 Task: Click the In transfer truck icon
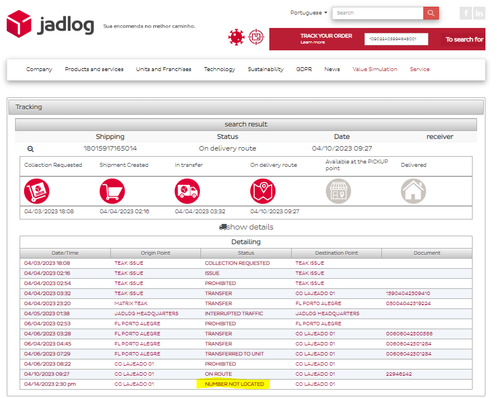187,191
